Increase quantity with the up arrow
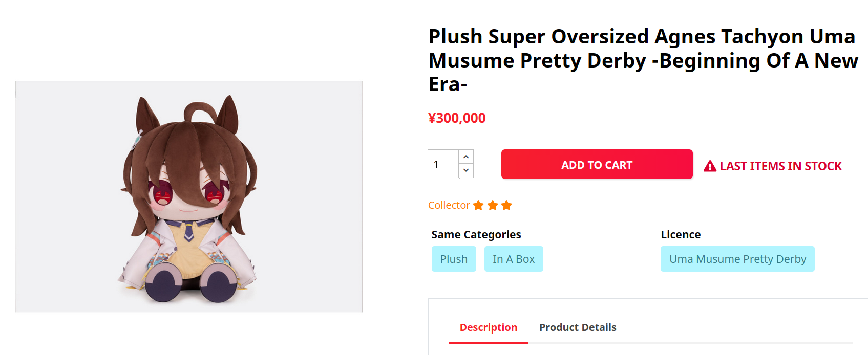Screen dimensions: 868x355 coord(466,157)
